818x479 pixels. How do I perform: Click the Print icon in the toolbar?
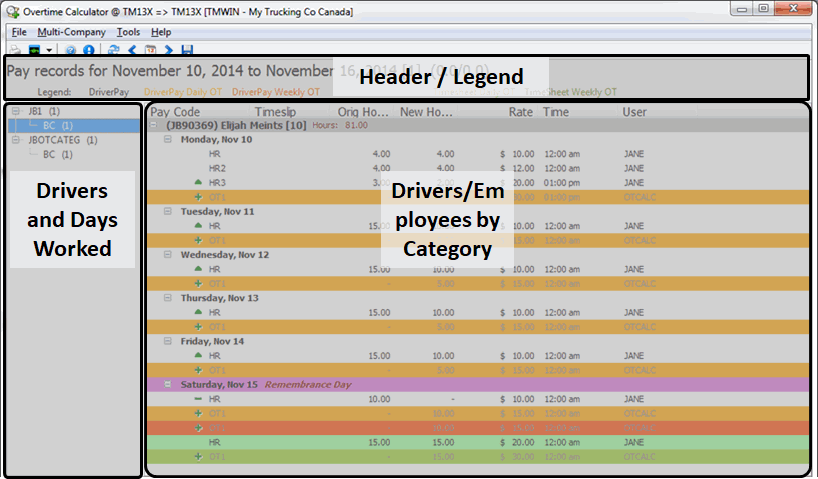click(x=17, y=49)
